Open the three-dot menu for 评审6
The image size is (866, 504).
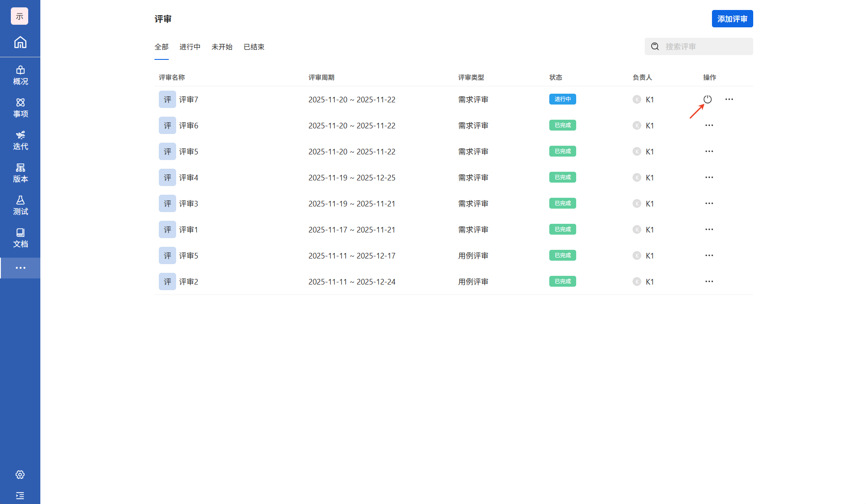[709, 125]
